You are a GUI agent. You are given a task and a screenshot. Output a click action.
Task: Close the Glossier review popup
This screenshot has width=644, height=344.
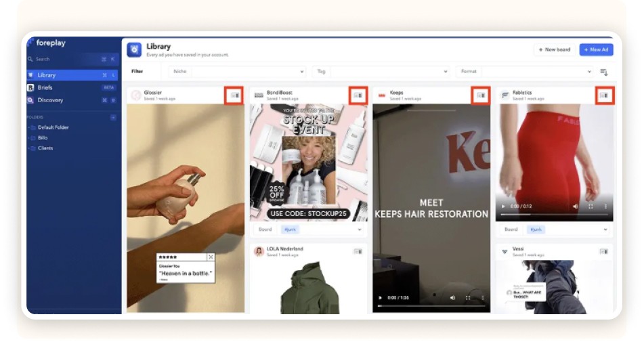click(211, 257)
